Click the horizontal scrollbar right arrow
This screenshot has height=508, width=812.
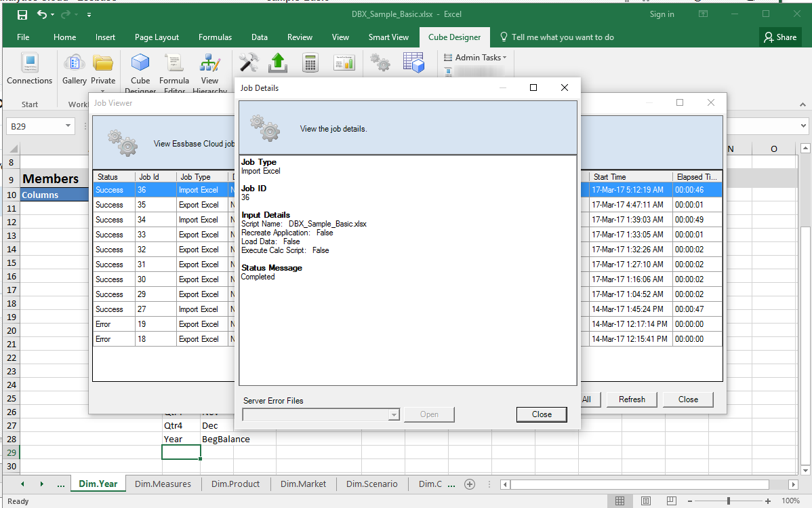pyautogui.click(x=793, y=485)
